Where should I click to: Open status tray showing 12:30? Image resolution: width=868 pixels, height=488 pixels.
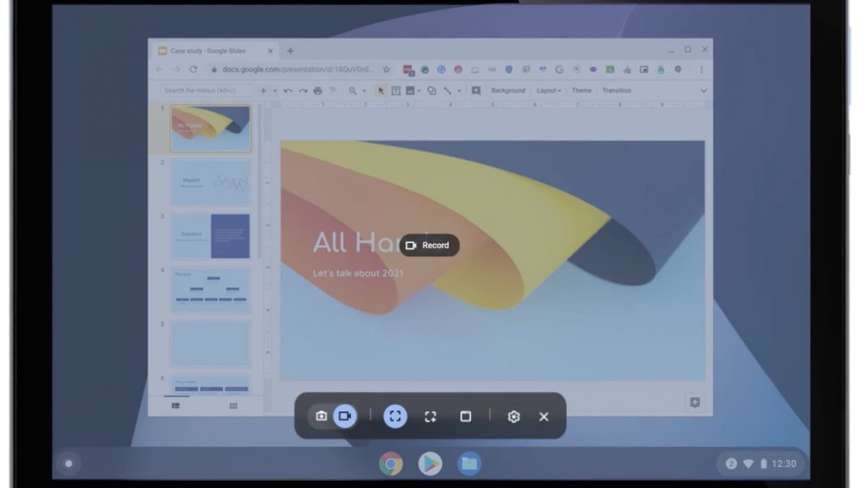[x=760, y=463]
